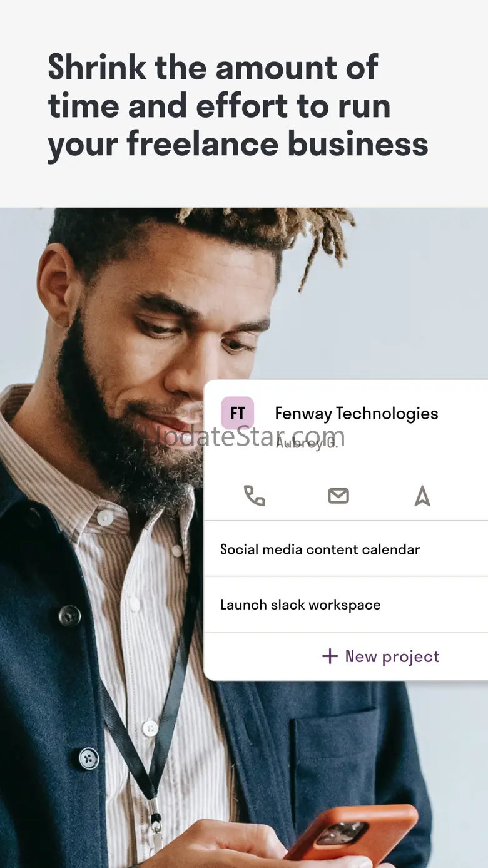Click the metal lanyard clip
The image size is (488, 868).
coord(153,812)
